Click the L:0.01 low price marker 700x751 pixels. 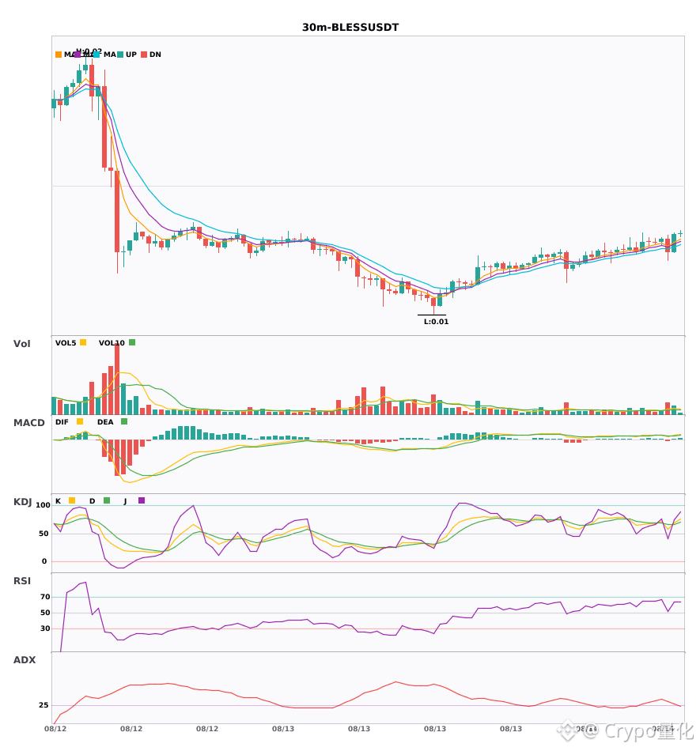tap(436, 322)
